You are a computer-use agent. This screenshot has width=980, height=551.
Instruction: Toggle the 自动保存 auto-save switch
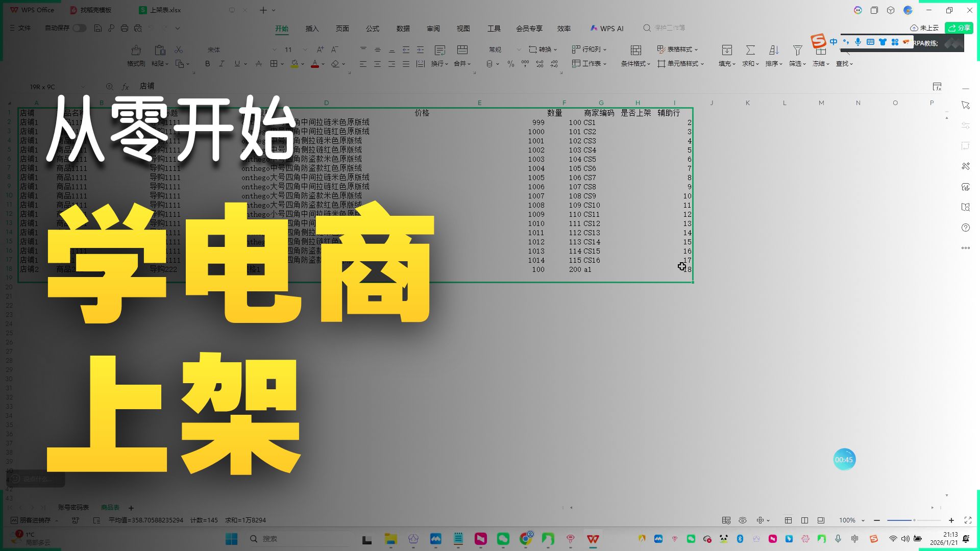pyautogui.click(x=79, y=28)
